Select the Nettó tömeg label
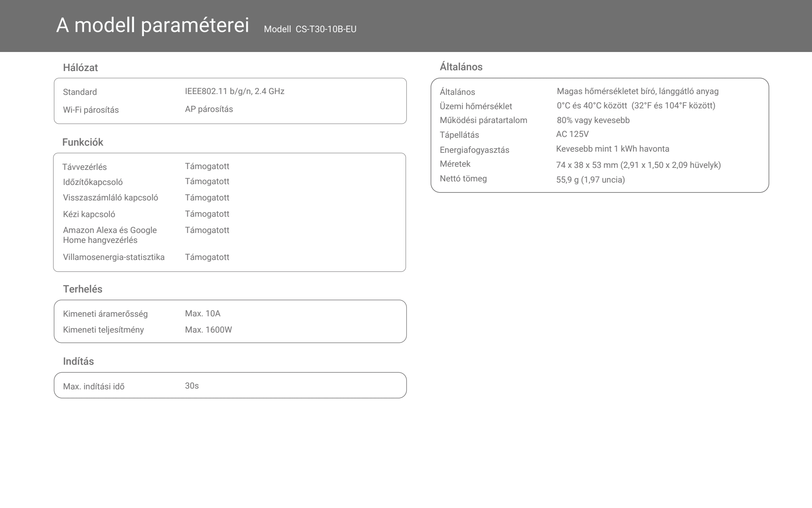Image resolution: width=812 pixels, height=508 pixels. [x=463, y=179]
